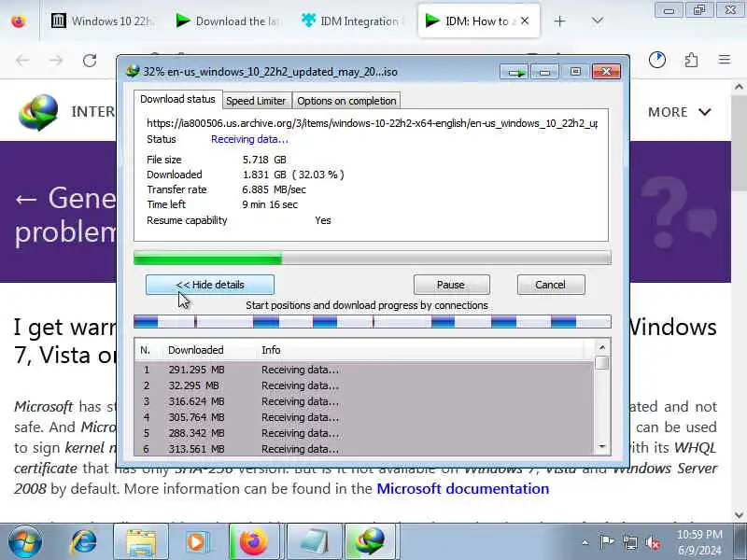Screen dimensions: 747x560
Task: Open the Action Center flag icon
Action: coord(606,542)
